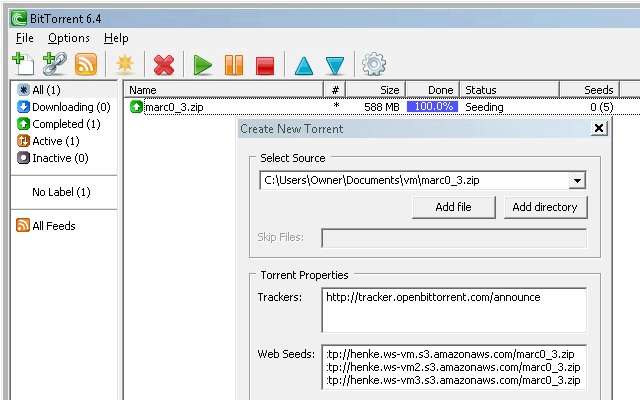The image size is (640, 400).
Task: Select Active (1) filter
Action: pos(56,141)
